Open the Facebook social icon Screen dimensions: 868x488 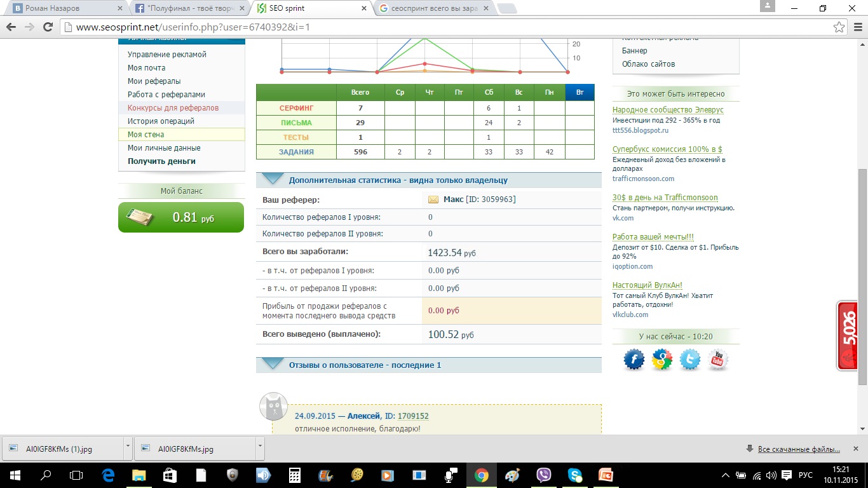[x=634, y=360]
